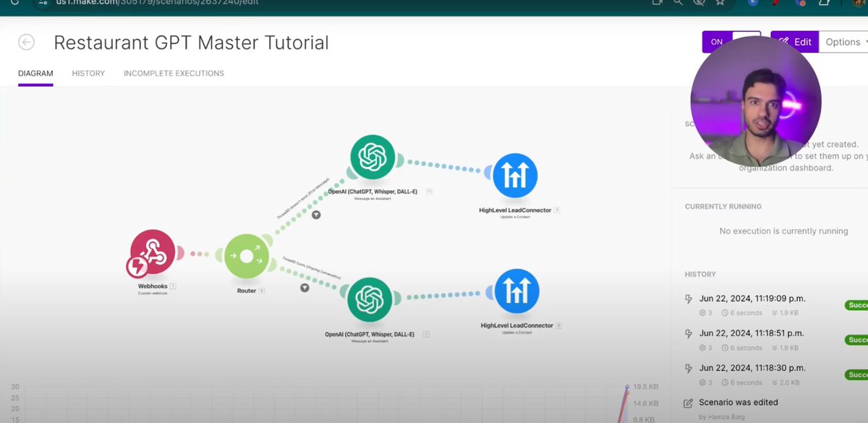This screenshot has height=423, width=868.
Task: Switch to the HISTORY tab
Action: coord(88,74)
